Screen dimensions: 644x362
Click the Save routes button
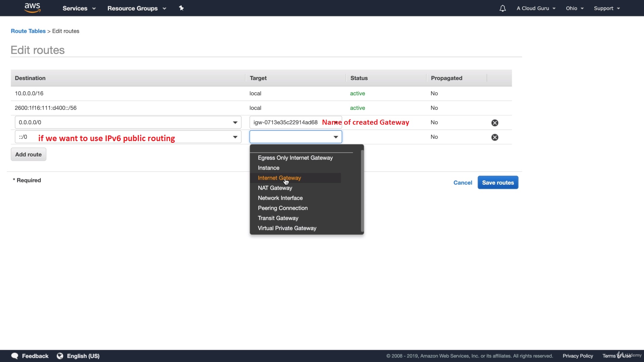pos(498,183)
